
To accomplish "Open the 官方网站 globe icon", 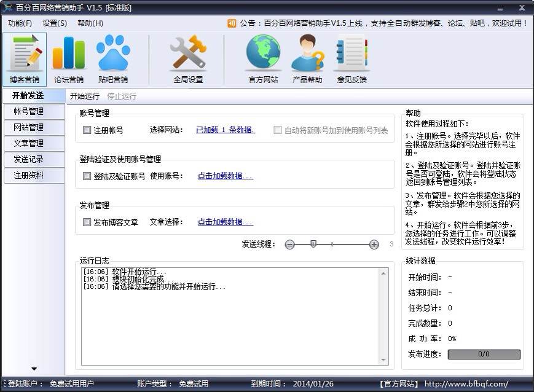I will click(263, 59).
